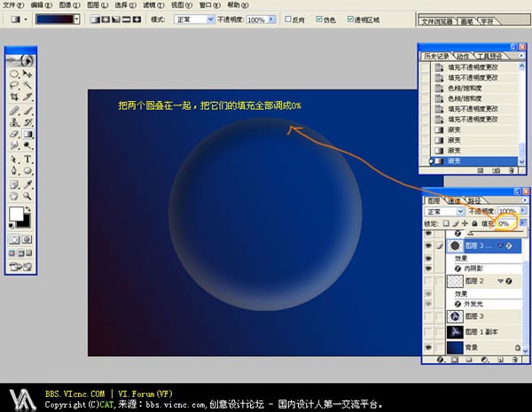Select the Crop tool
The image size is (532, 412).
[14, 97]
